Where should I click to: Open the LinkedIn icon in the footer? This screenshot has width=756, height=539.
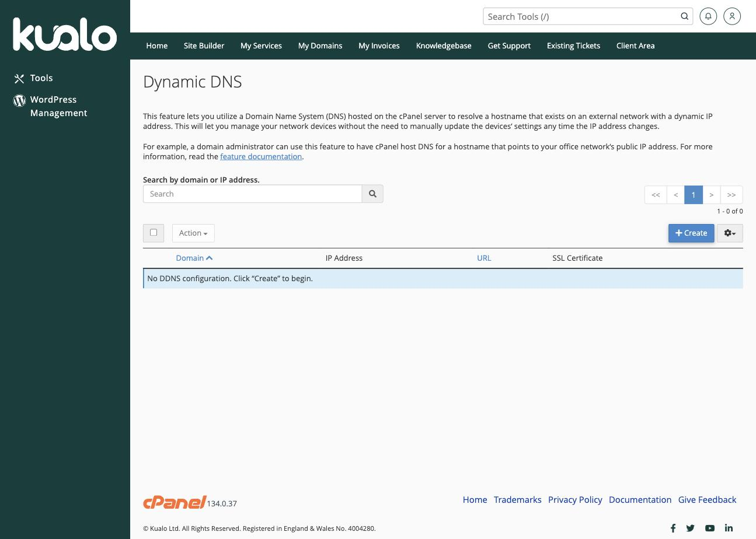click(729, 528)
